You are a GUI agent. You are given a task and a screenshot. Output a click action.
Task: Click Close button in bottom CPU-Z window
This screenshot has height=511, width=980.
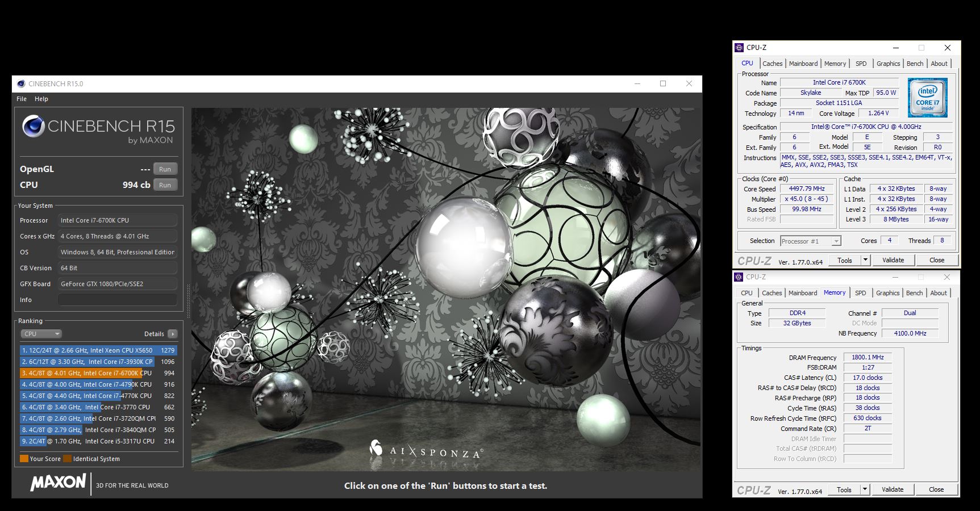(x=936, y=489)
